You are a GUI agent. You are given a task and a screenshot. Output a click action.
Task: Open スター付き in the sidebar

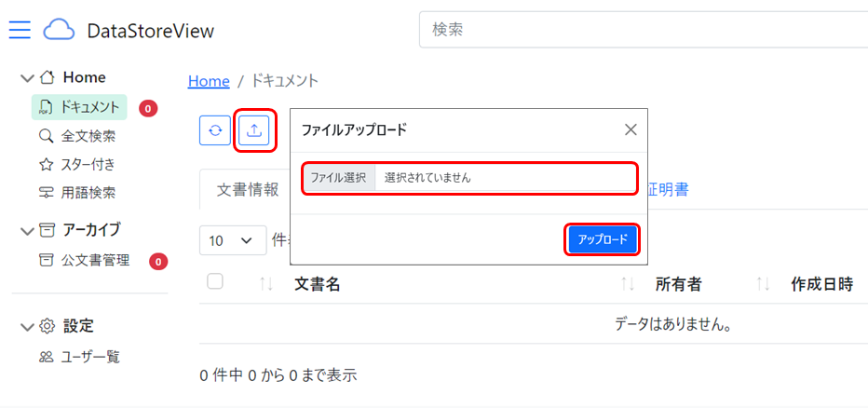(x=88, y=165)
